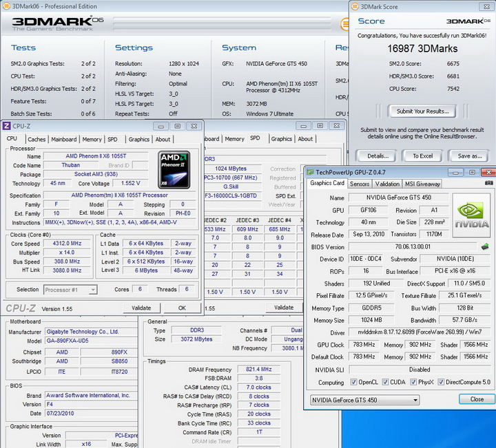The image size is (496, 448).
Task: Click the BIOS Version field 70.06.13.00.01
Action: click(413, 247)
